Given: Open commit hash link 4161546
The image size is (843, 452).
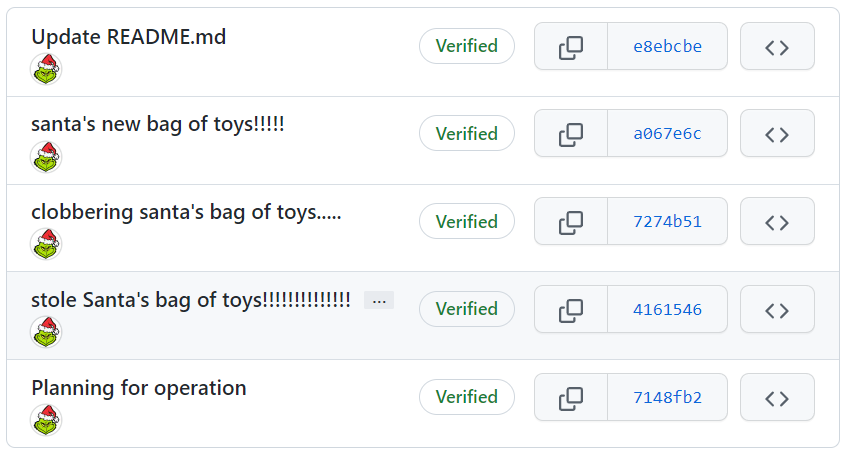Looking at the screenshot, I should pos(667,309).
